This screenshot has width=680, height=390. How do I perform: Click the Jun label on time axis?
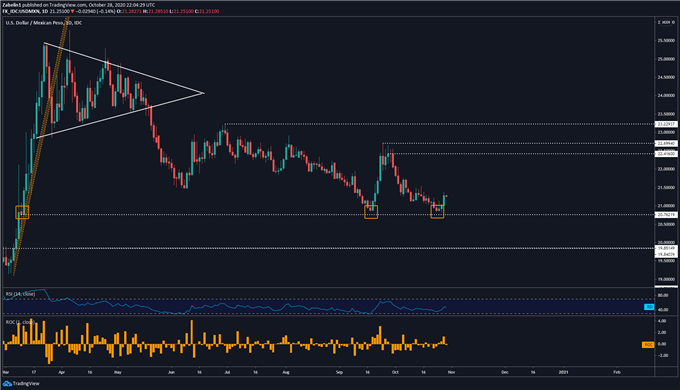click(171, 372)
